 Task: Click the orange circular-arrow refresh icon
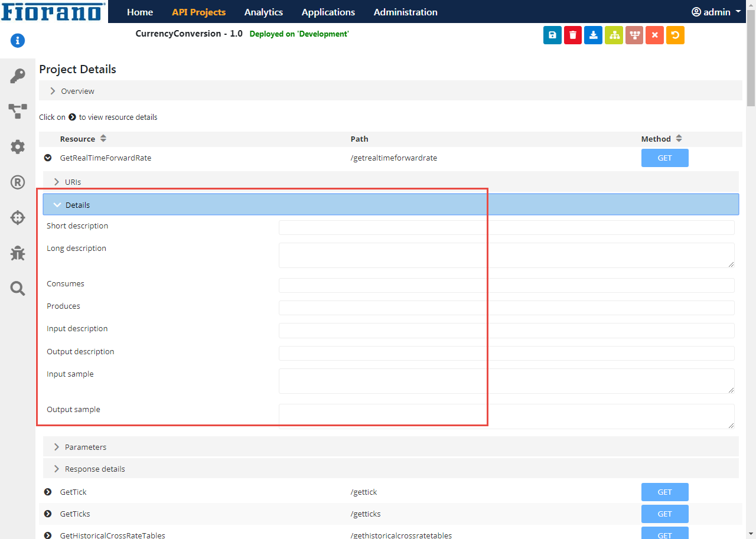[x=675, y=35]
